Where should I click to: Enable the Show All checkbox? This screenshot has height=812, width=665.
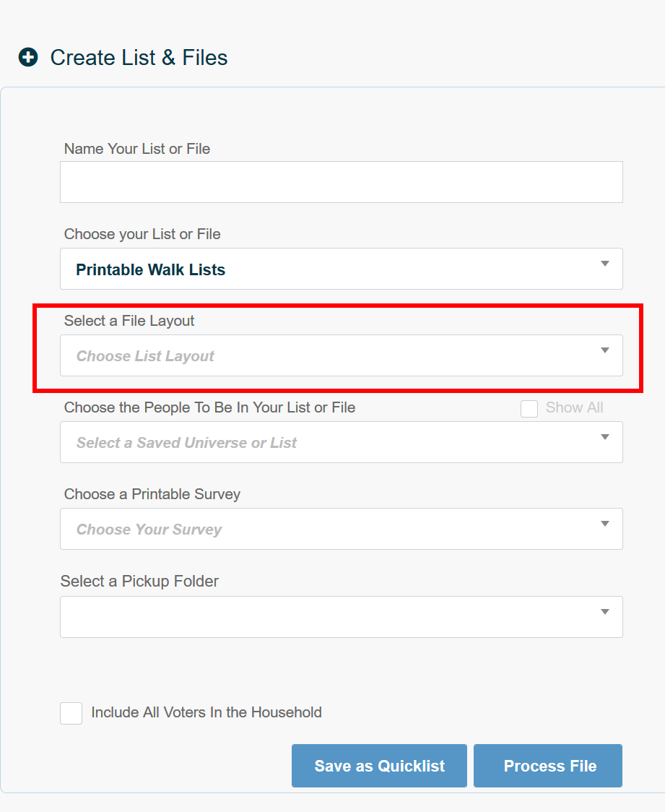tap(529, 408)
